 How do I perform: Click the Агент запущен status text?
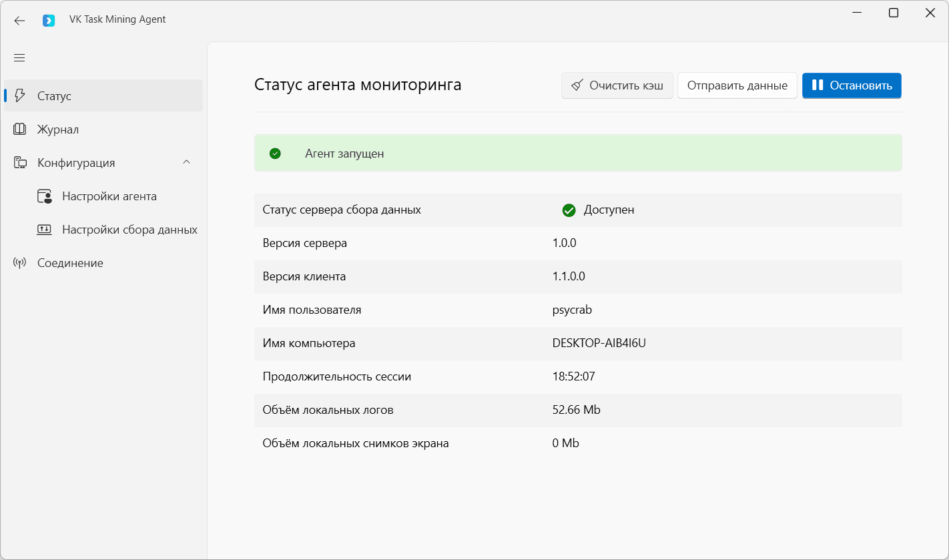tap(344, 154)
